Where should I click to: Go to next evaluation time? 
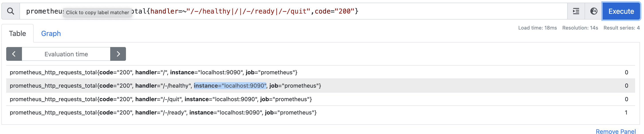coord(118,54)
